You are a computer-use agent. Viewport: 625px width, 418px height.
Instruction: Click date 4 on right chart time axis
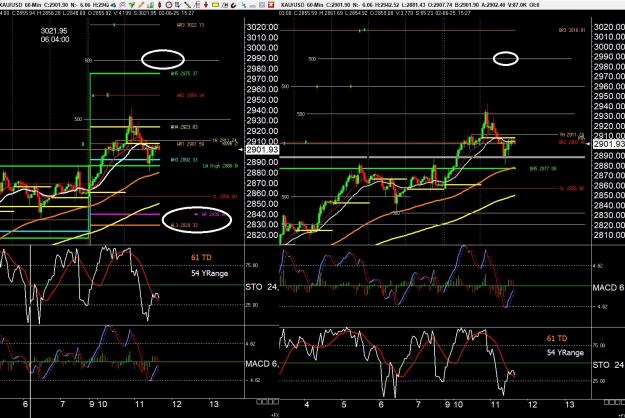(x=307, y=404)
